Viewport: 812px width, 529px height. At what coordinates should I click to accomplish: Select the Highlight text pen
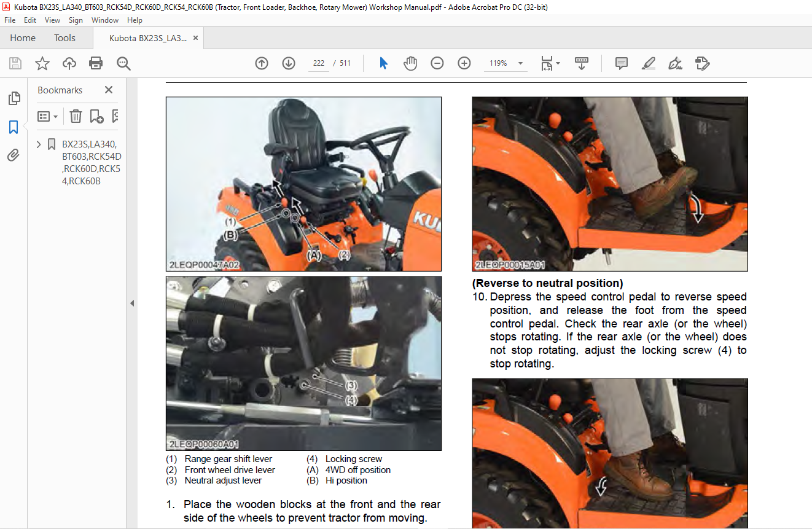pos(648,63)
